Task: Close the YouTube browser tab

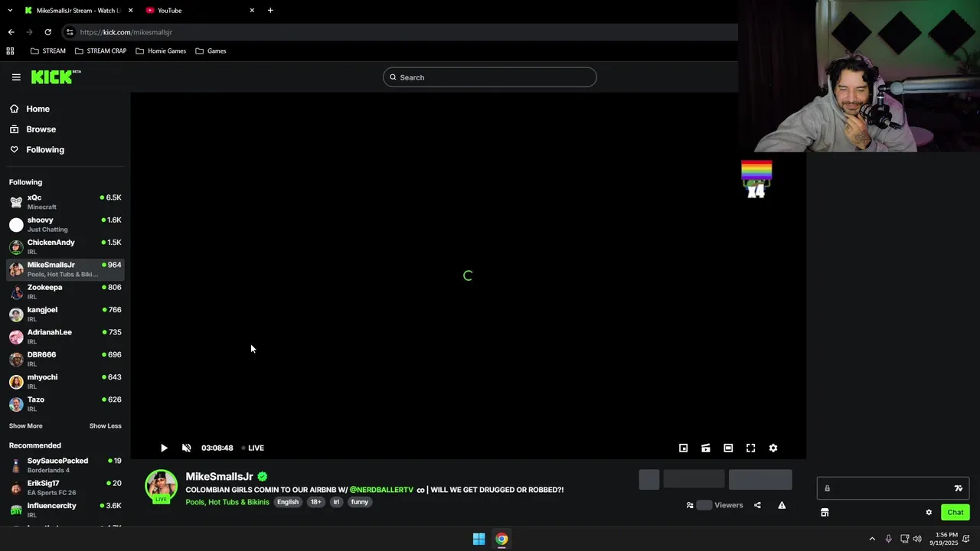Action: point(252,11)
